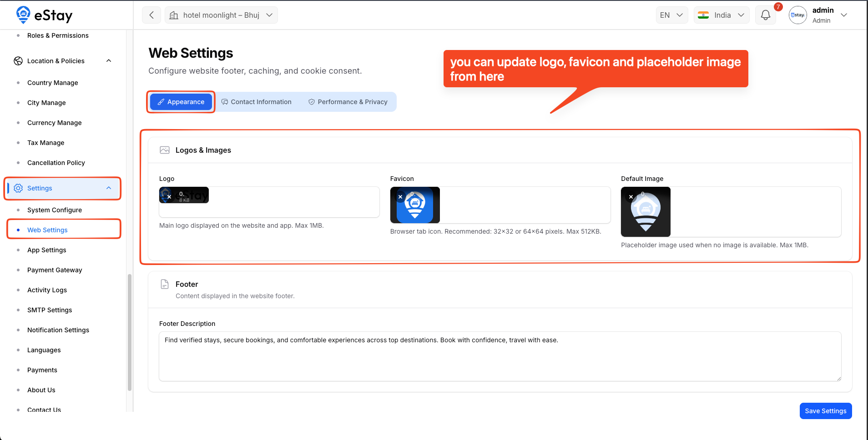Image resolution: width=868 pixels, height=440 pixels.
Task: Open the EN language dropdown
Action: coord(671,15)
